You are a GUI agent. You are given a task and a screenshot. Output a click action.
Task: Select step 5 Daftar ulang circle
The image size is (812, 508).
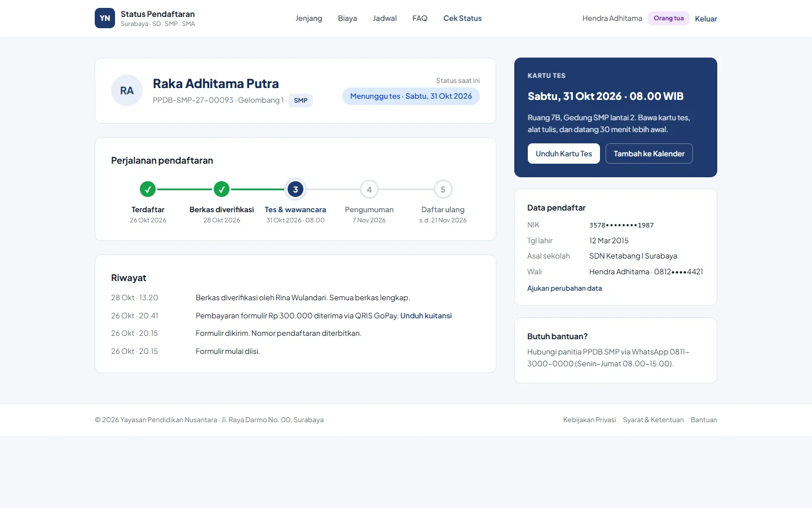click(x=443, y=190)
